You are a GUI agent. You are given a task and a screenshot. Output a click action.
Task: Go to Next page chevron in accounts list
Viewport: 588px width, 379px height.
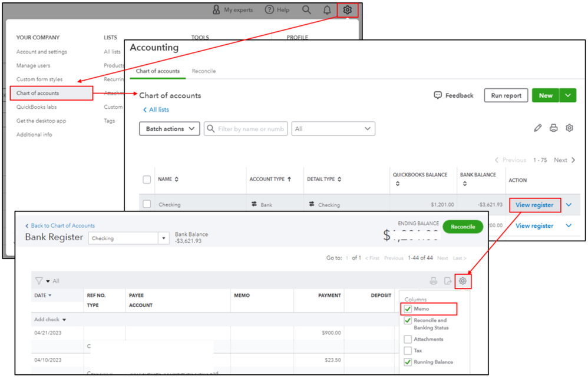point(573,160)
